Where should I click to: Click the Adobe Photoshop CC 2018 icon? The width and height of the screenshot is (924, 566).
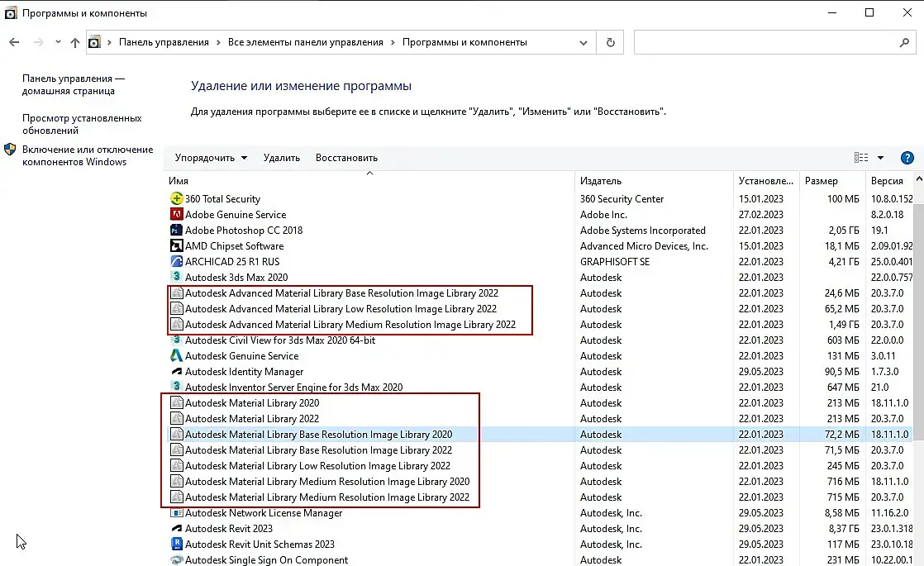pos(176,231)
